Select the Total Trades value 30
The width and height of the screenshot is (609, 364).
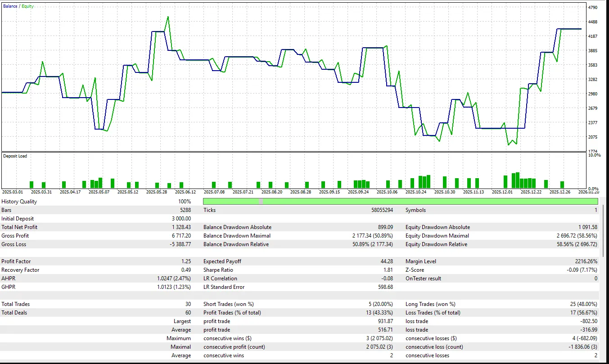[x=188, y=304]
